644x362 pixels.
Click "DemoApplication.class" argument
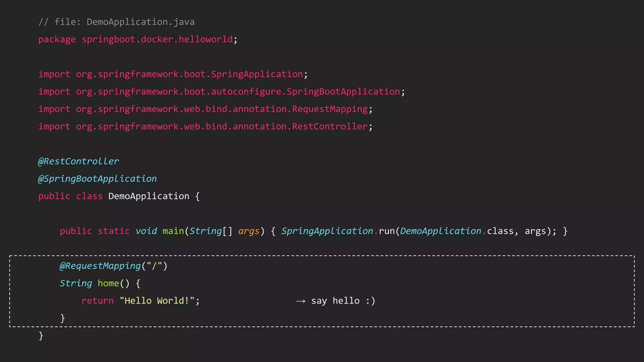tap(457, 231)
